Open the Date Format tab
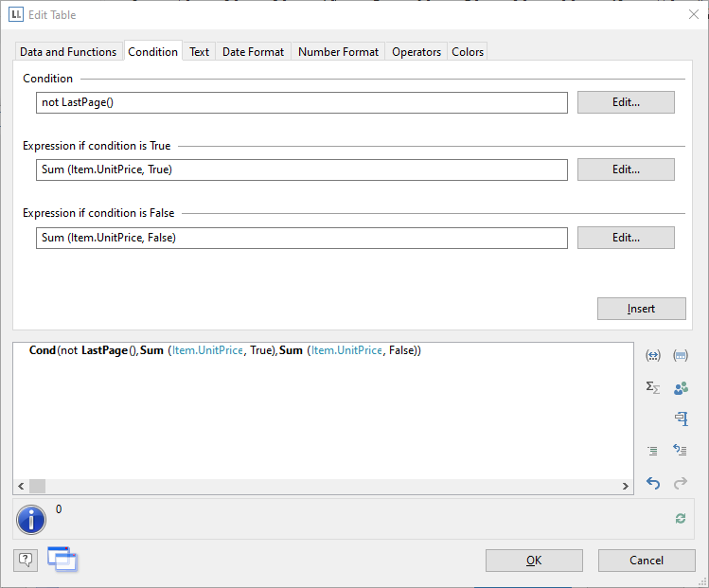This screenshot has height=588, width=709. point(253,52)
